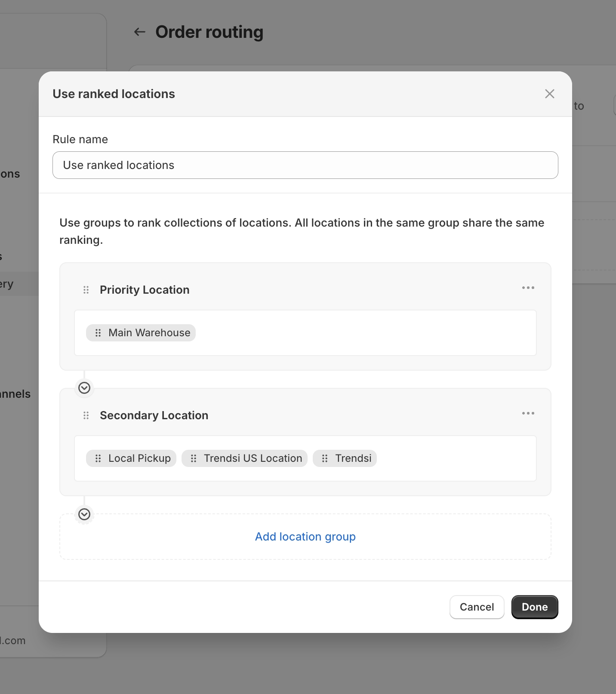Click the Local Pickup drag handle
Image resolution: width=616 pixels, height=694 pixels.
click(x=98, y=458)
